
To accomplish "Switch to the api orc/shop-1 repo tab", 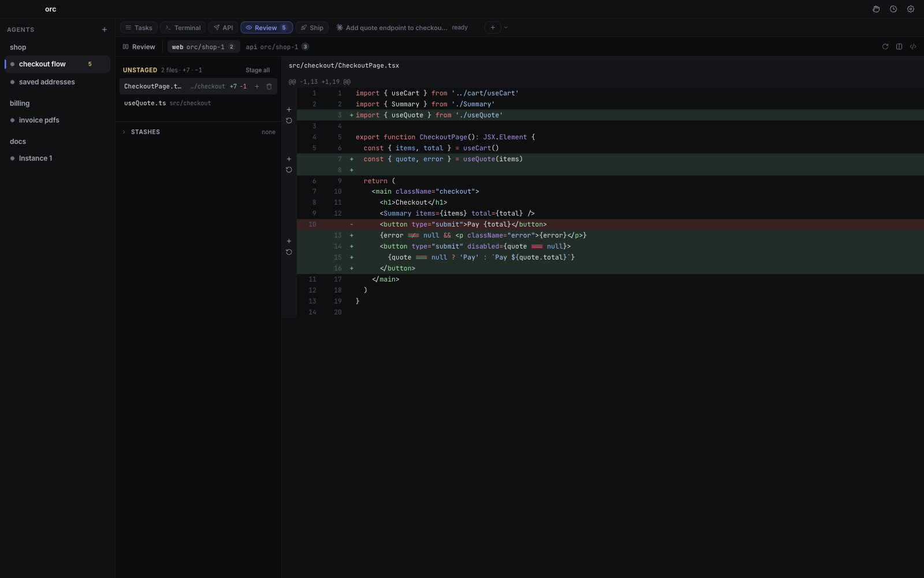I will point(277,47).
